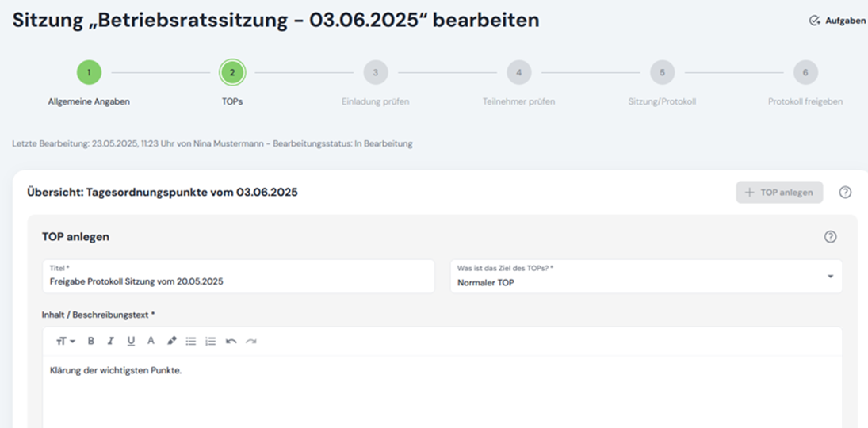Image resolution: width=868 pixels, height=428 pixels.
Task: Jump to step 3 Einladung prüfen
Action: pyautogui.click(x=375, y=73)
